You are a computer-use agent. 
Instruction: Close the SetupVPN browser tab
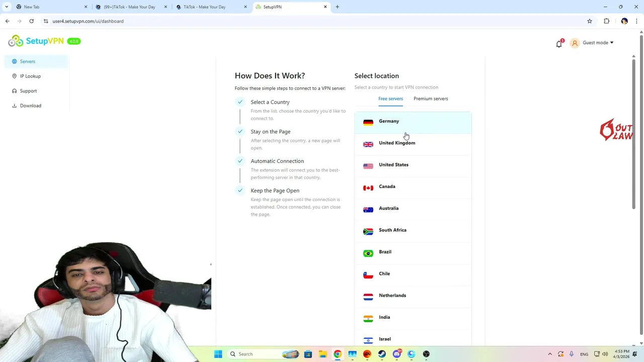[325, 7]
